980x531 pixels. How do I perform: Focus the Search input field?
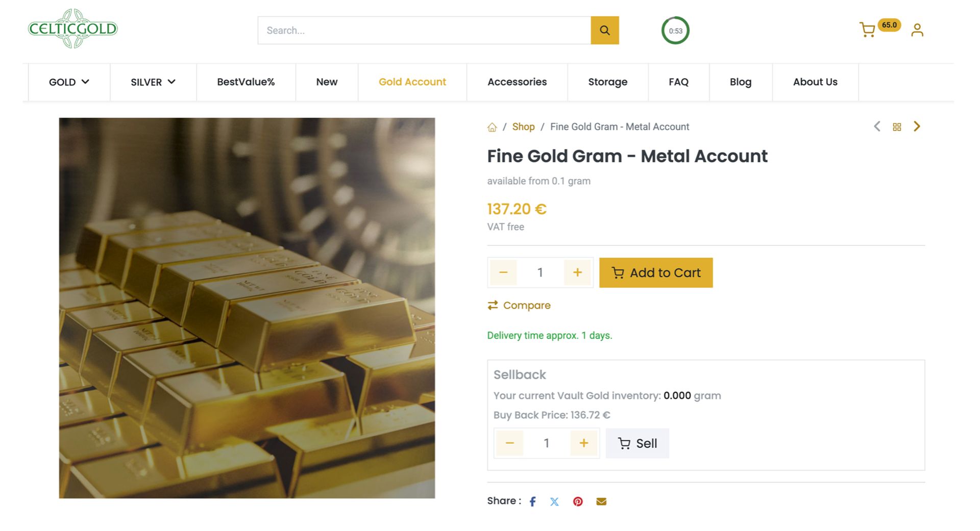click(x=424, y=31)
